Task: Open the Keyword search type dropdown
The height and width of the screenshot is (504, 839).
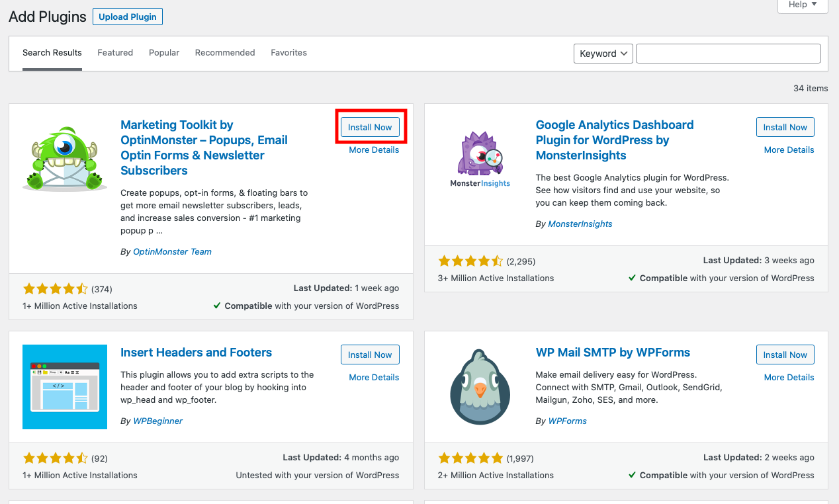Action: tap(603, 54)
